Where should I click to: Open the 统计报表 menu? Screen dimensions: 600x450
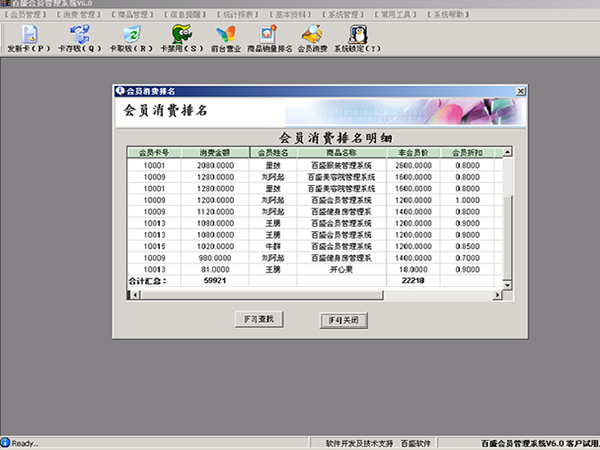[x=238, y=15]
